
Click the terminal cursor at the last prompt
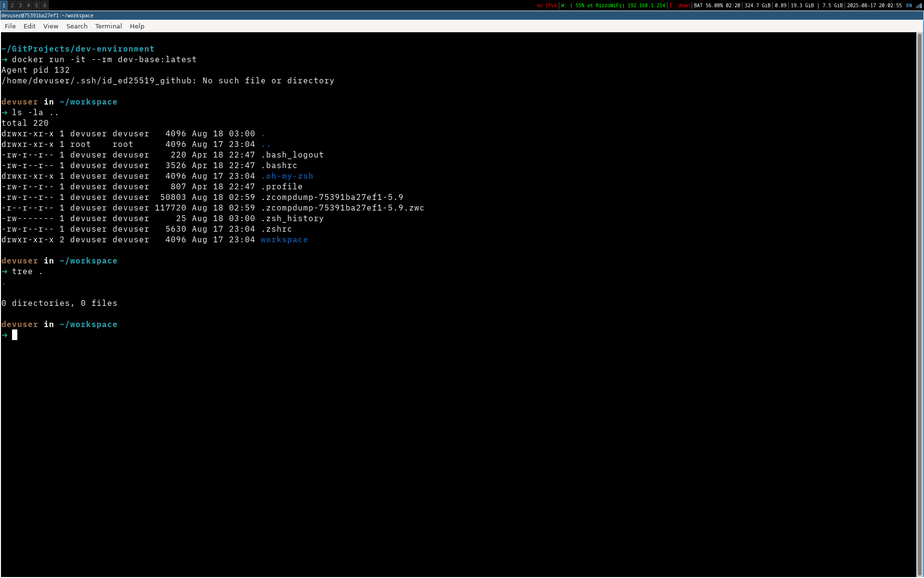point(14,335)
